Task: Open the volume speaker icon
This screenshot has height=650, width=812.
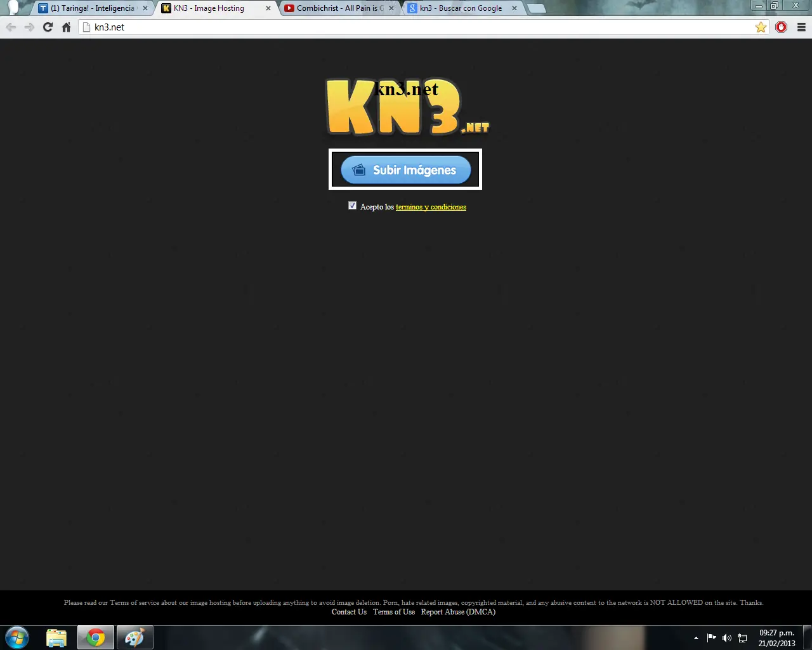Action: [727, 638]
